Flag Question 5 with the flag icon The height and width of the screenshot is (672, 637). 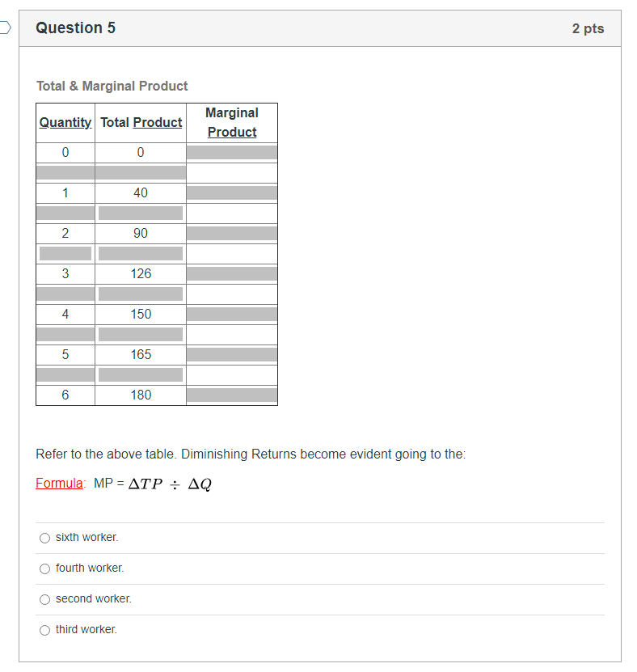pos(5,28)
